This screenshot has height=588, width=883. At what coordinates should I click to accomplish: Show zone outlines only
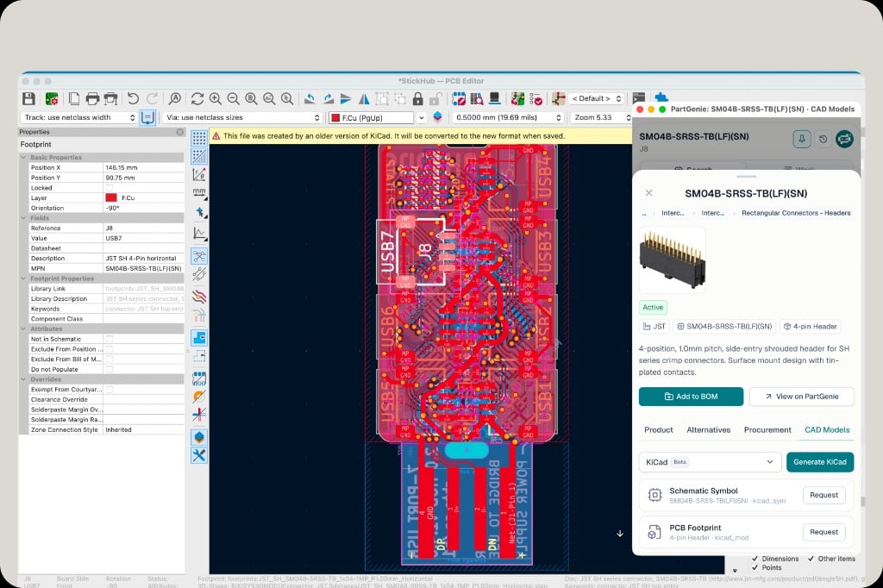pyautogui.click(x=199, y=356)
